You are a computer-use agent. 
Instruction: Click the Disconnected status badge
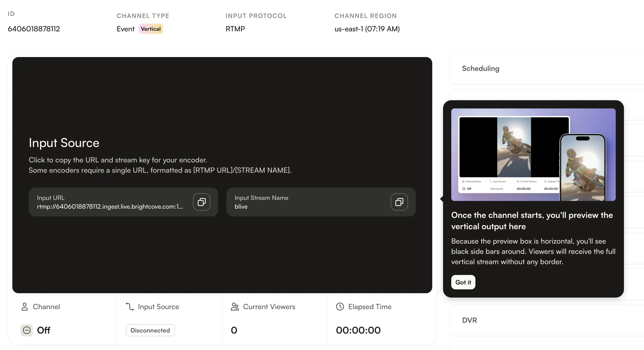150,330
